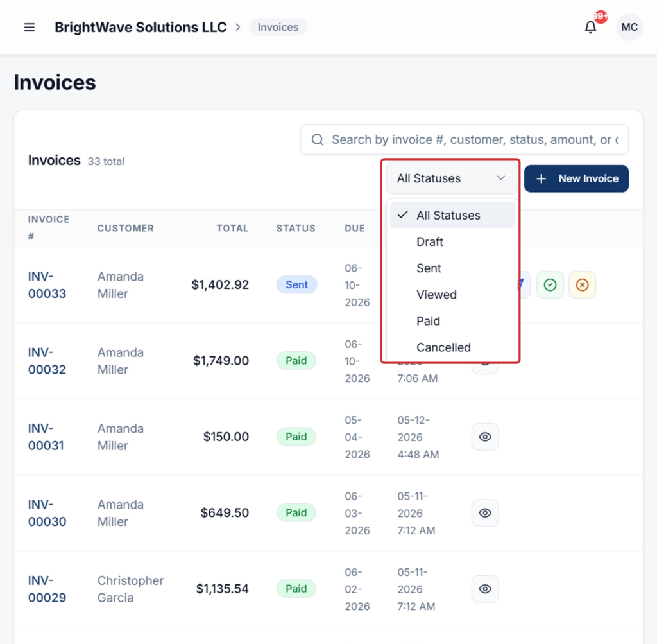Viewport: 657px width, 644px height.
Task: Open the hamburger navigation menu
Action: point(30,28)
